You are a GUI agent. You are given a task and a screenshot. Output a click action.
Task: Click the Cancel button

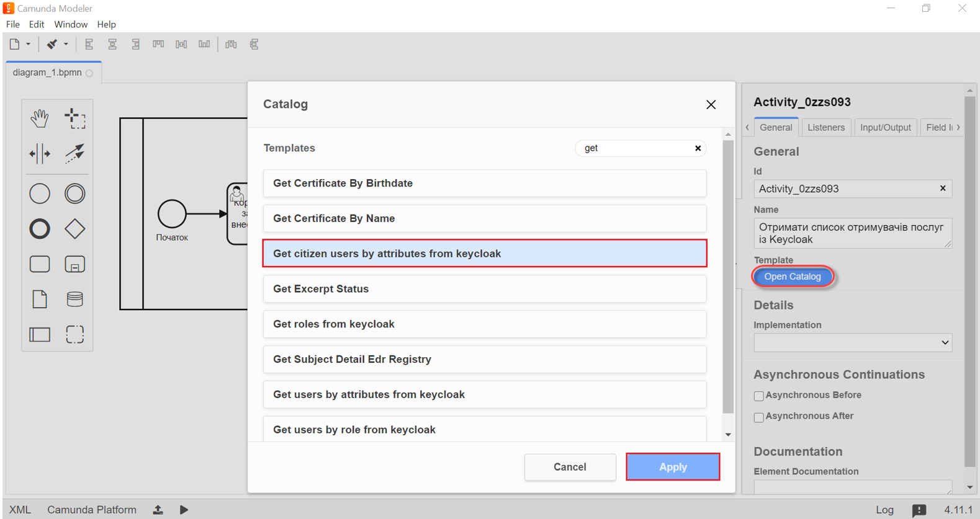click(570, 467)
